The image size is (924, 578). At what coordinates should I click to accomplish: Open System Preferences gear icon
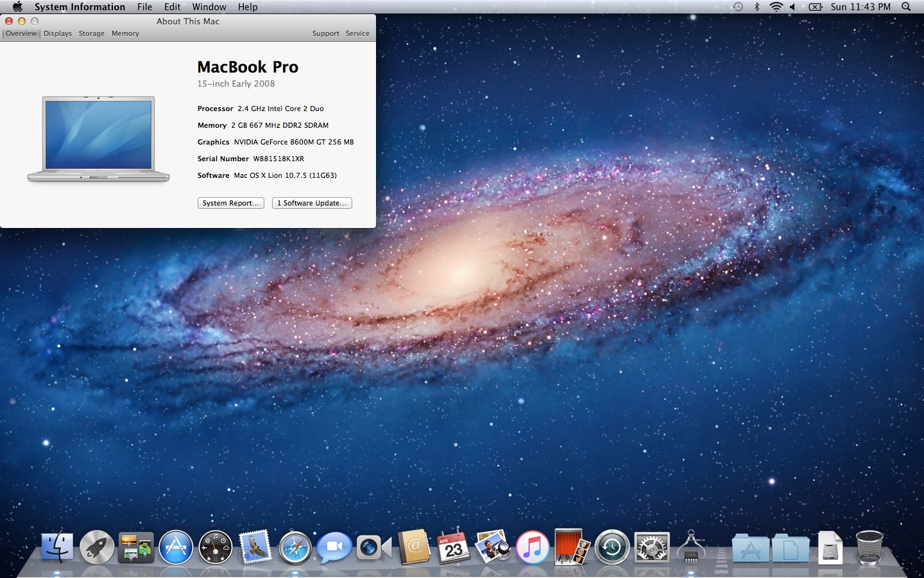coord(651,548)
